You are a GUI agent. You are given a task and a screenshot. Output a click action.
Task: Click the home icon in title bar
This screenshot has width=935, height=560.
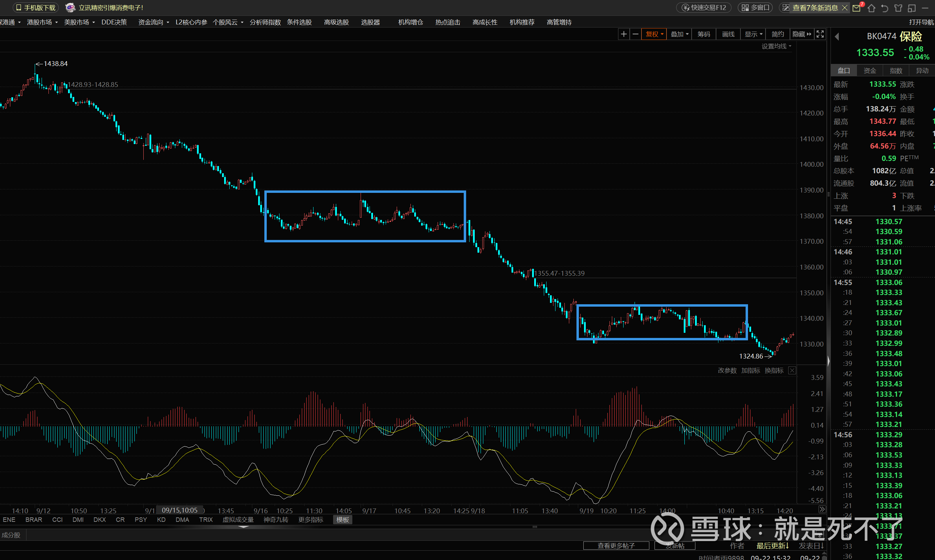click(871, 8)
